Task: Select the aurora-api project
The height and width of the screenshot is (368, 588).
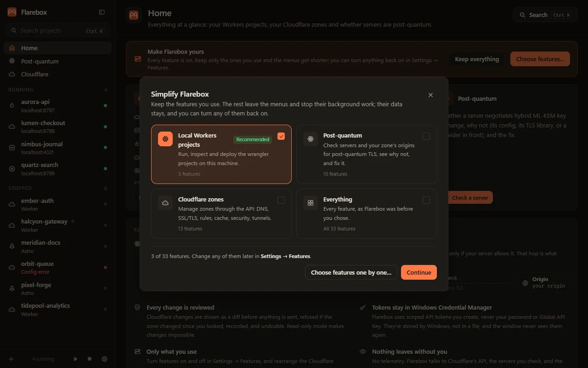Action: [x=57, y=106]
